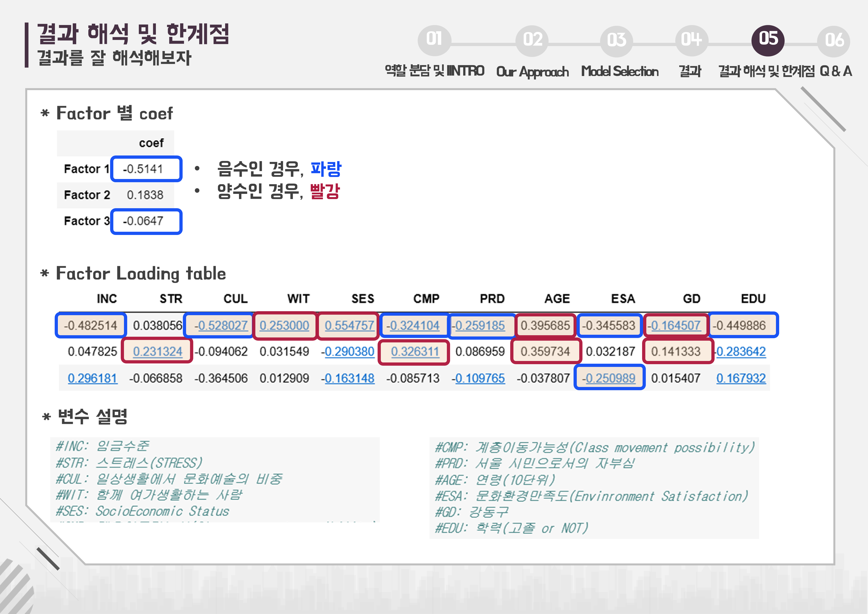Go to Q & A section label
This screenshot has width=868, height=614.
[836, 71]
